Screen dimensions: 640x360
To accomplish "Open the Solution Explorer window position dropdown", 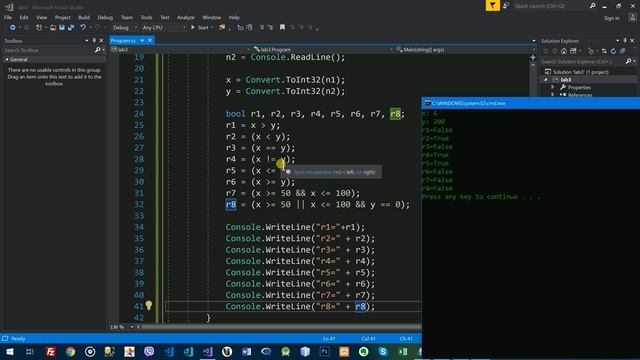I will [x=617, y=40].
